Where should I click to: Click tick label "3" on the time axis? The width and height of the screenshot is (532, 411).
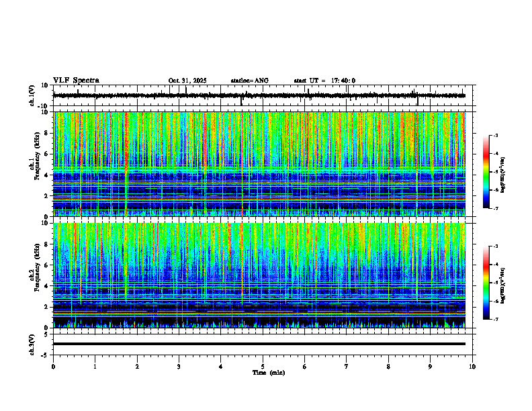[x=179, y=367]
